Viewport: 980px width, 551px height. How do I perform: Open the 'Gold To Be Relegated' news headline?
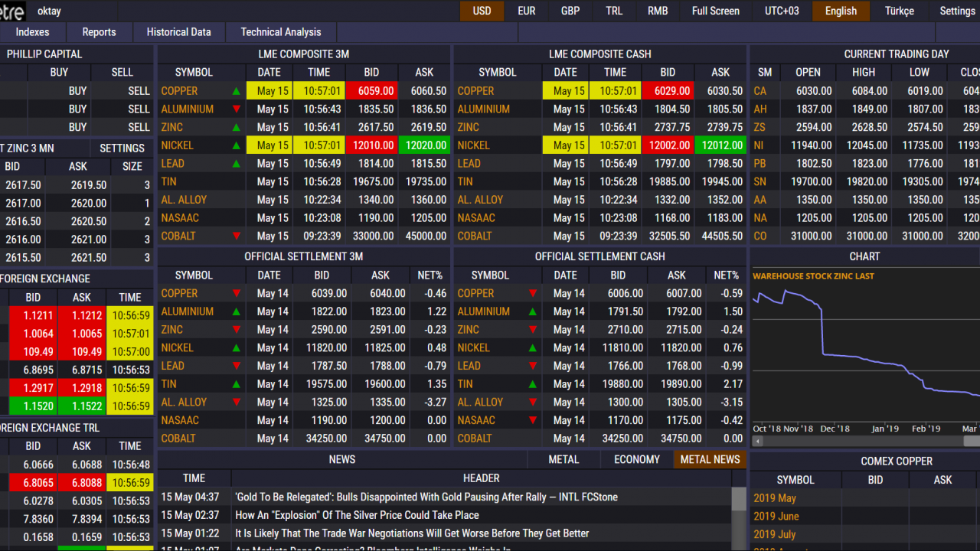(x=426, y=497)
